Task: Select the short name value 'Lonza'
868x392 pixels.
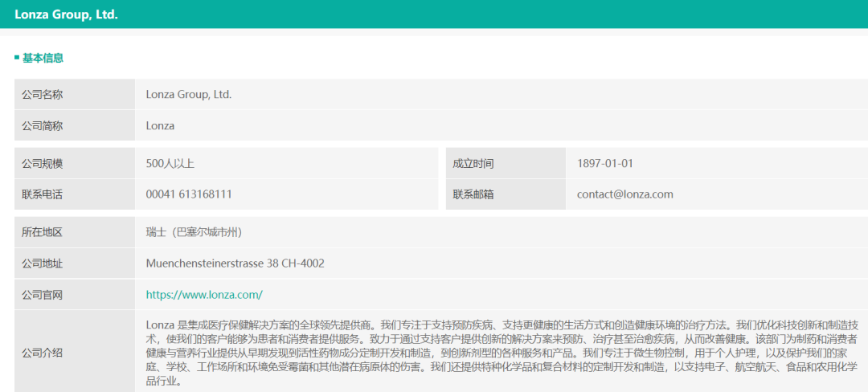Action: (x=160, y=125)
